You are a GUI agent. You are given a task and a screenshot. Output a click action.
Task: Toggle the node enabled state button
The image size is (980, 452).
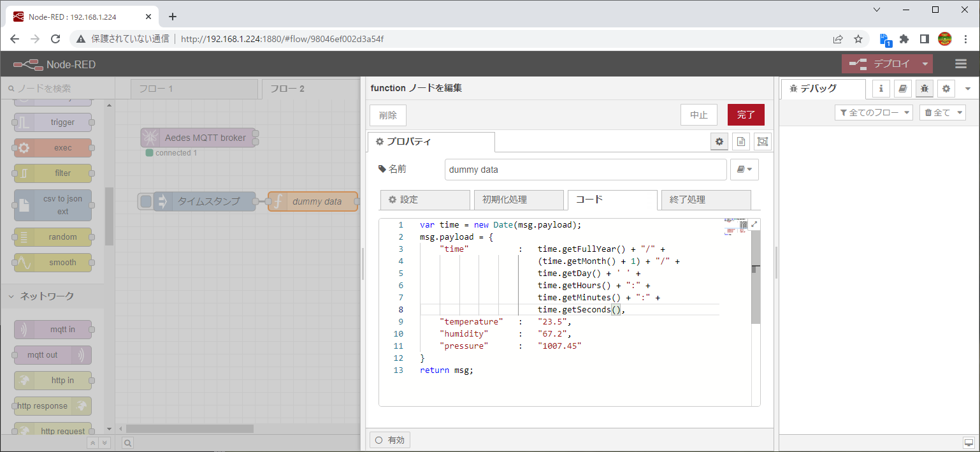click(390, 440)
